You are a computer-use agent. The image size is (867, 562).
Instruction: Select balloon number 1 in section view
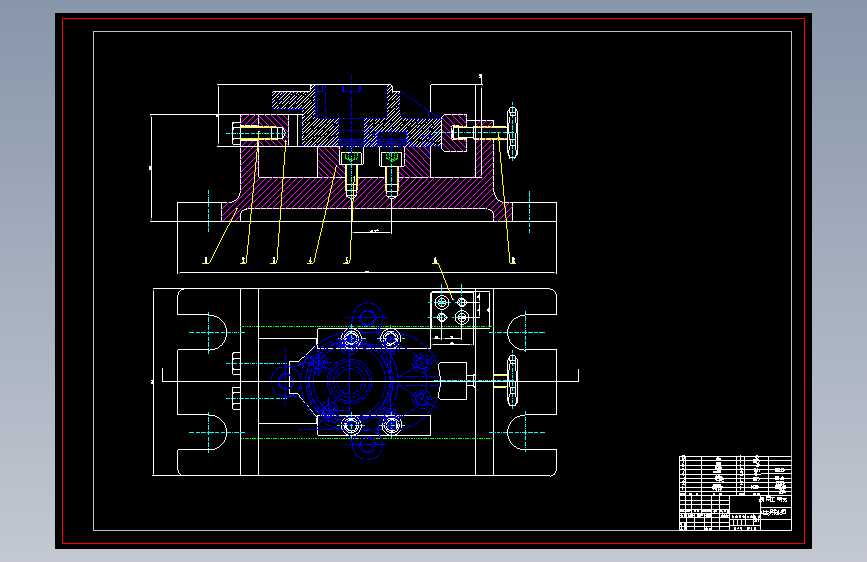(x=206, y=261)
